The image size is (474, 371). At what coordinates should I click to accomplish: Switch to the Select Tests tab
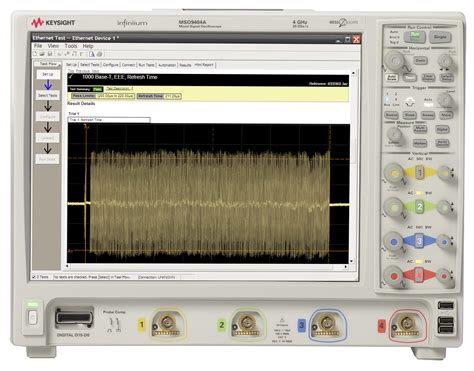point(90,65)
